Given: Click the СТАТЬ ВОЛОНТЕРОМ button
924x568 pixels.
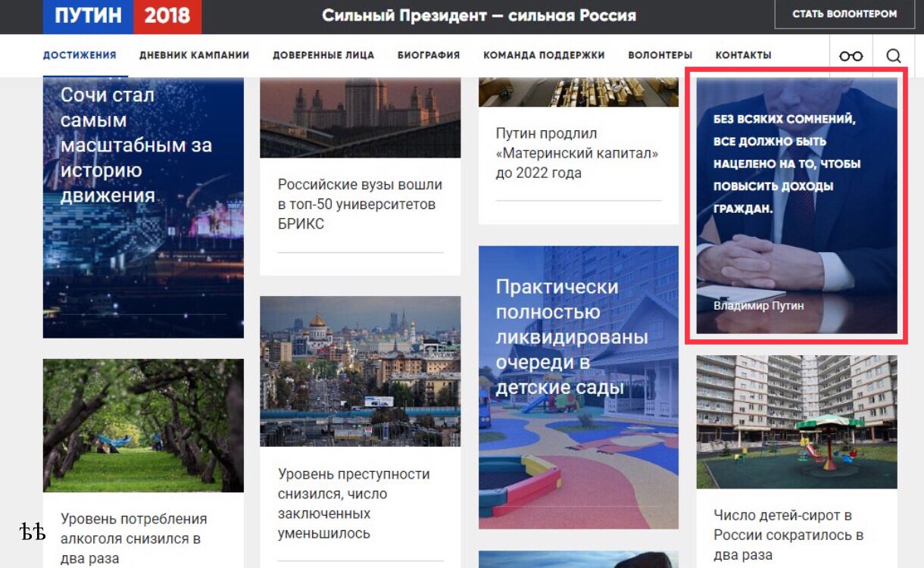Looking at the screenshot, I should [x=844, y=14].
